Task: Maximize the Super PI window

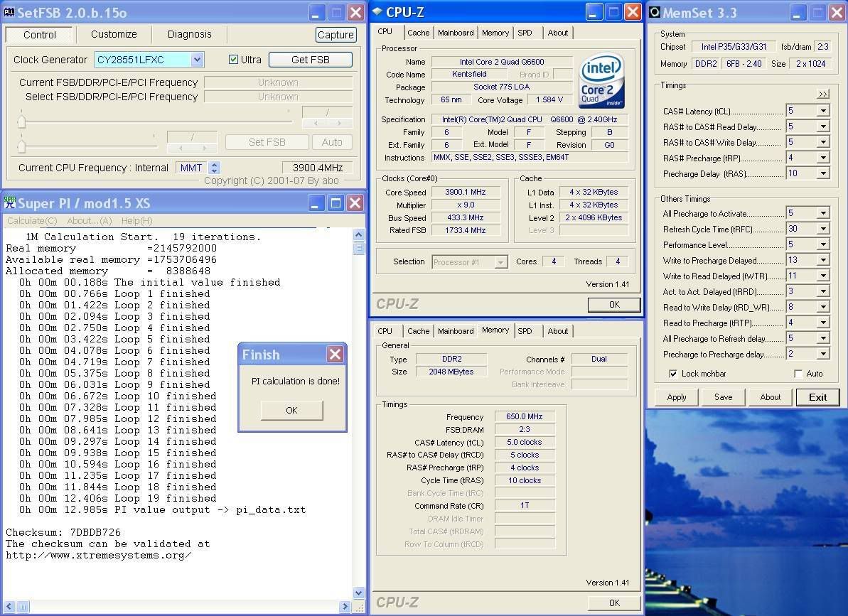Action: 336,202
